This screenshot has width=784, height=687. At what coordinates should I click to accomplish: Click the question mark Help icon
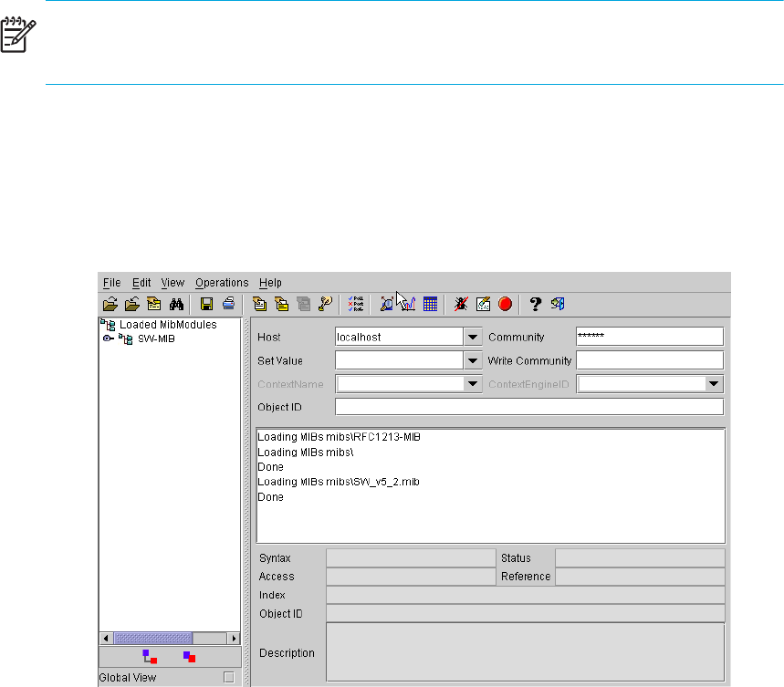click(x=537, y=305)
